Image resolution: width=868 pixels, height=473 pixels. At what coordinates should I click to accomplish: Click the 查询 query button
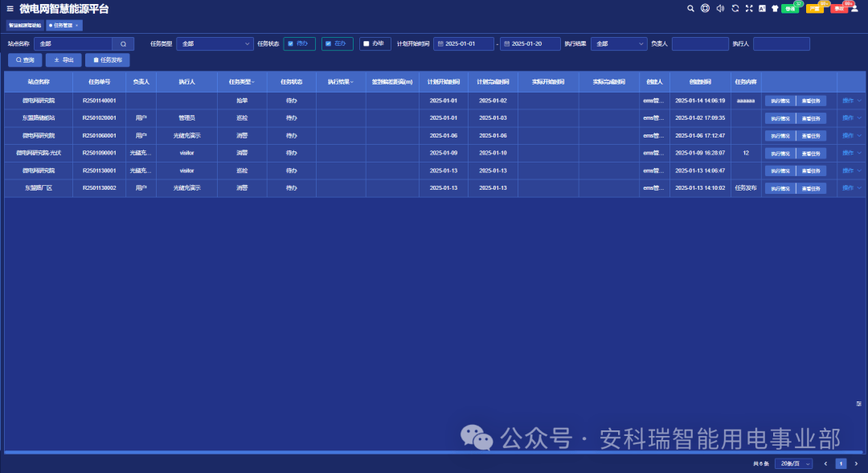pyautogui.click(x=25, y=60)
